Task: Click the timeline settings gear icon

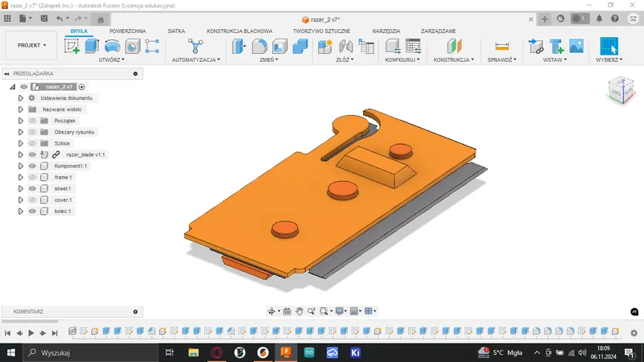Action: click(x=635, y=331)
